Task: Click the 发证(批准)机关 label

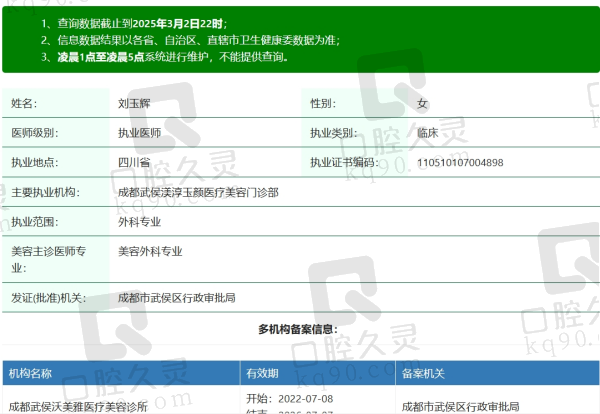Action: (x=48, y=298)
